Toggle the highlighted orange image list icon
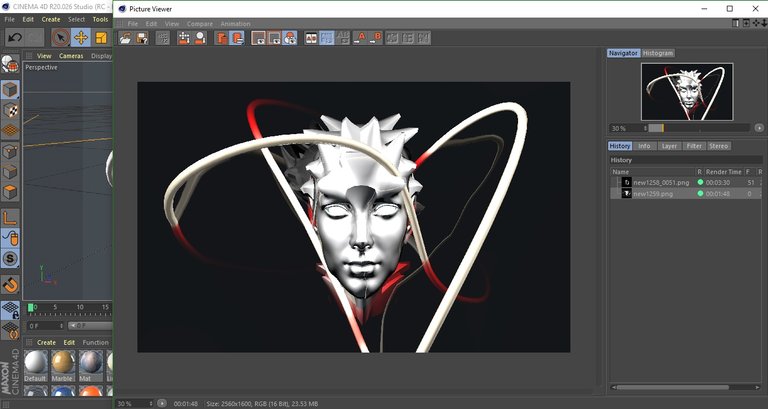 click(237, 38)
